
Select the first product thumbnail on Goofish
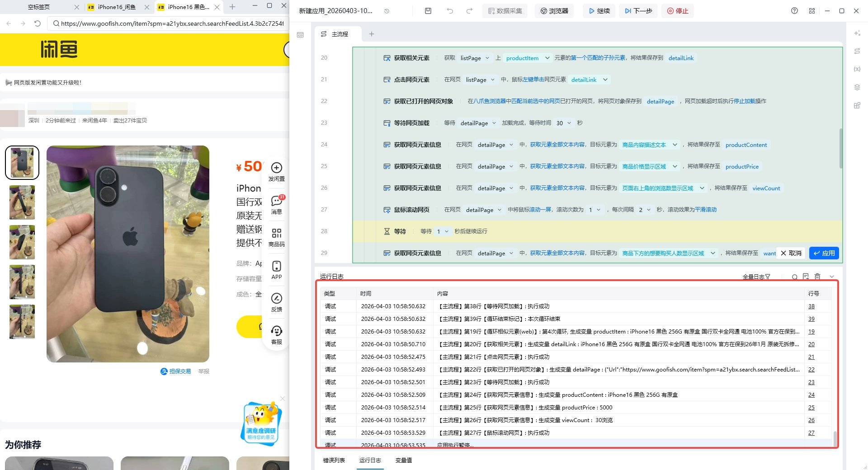click(22, 163)
